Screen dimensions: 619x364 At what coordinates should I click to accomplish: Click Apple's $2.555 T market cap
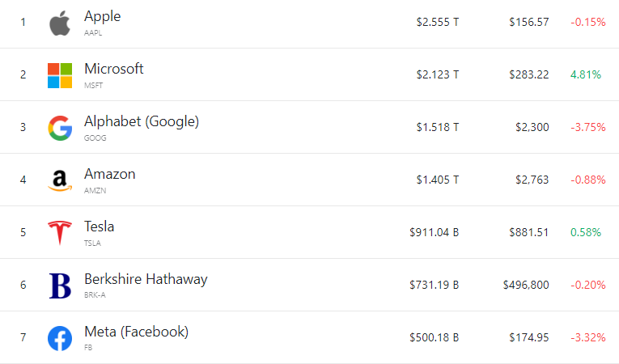438,22
